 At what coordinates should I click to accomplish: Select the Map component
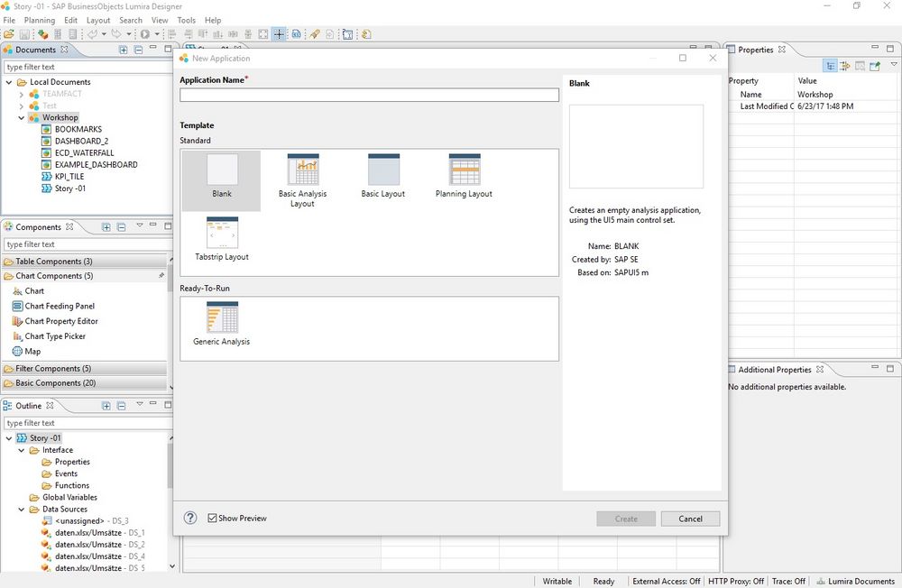[26, 351]
